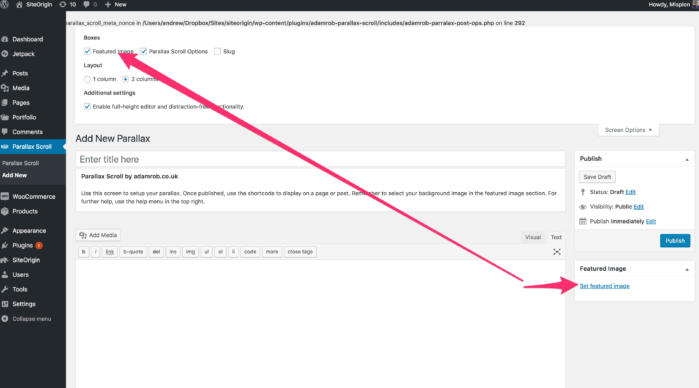Uncheck the Featured Image box option
This screenshot has width=699, height=388.
tap(87, 51)
